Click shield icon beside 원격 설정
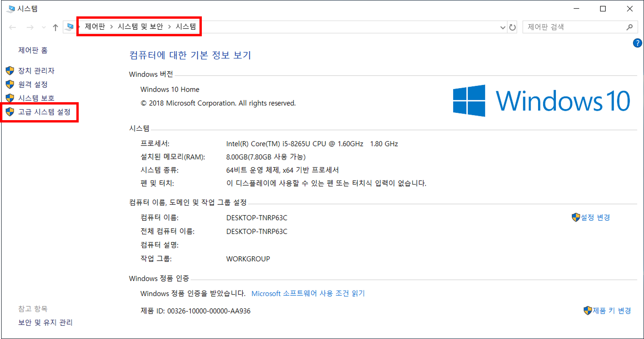The width and height of the screenshot is (644, 339). (x=10, y=84)
